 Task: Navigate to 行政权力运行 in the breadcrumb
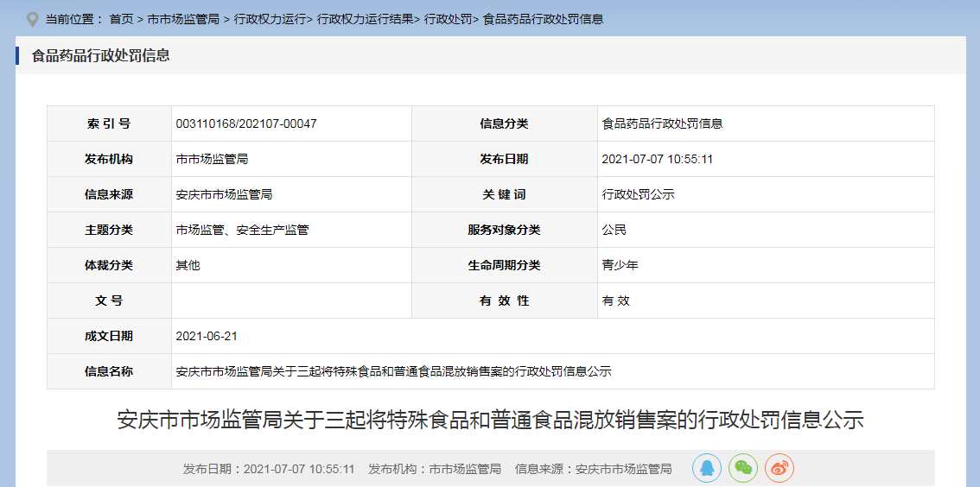pos(270,19)
